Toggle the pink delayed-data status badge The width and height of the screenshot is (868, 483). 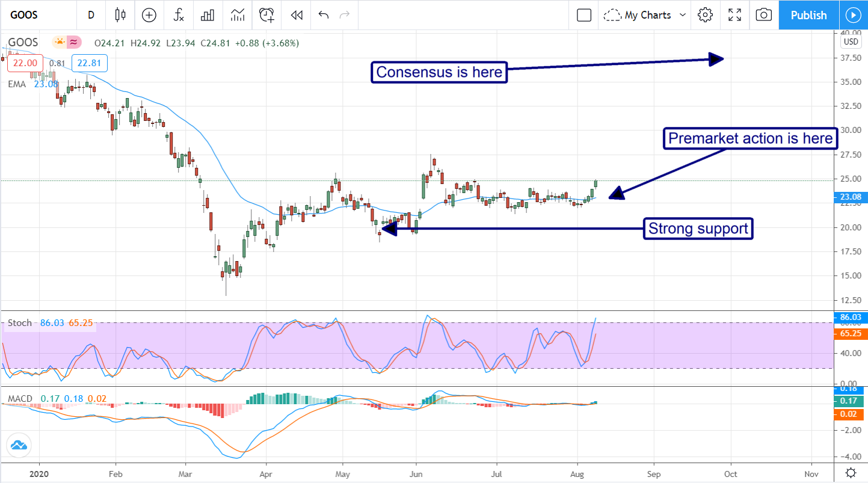(72, 42)
